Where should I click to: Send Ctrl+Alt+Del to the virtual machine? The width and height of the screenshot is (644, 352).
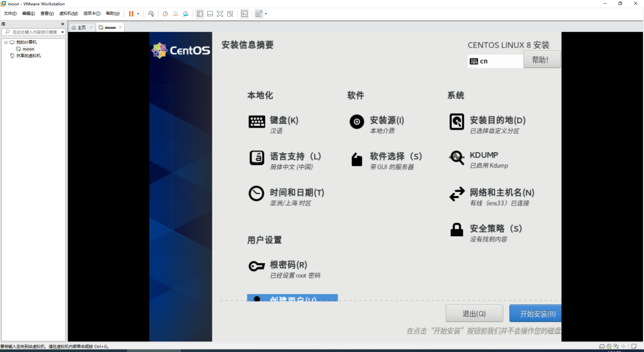151,14
